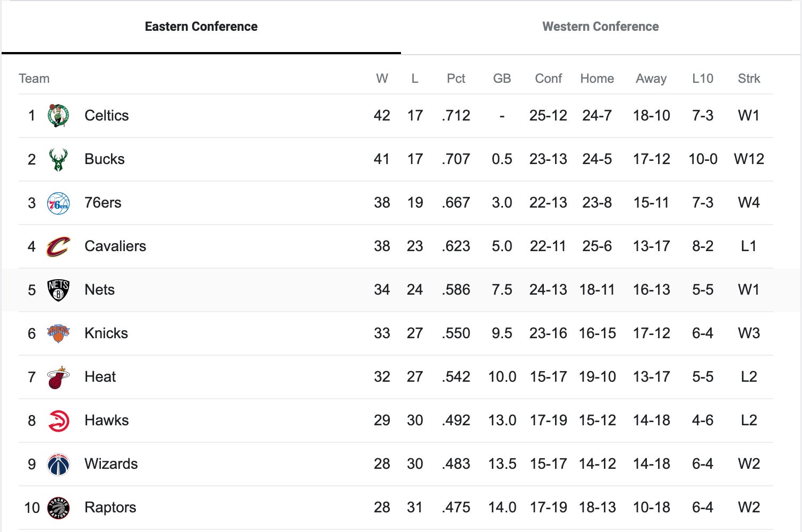Click the Nets shield logo
This screenshot has width=802, height=532.
58,290
